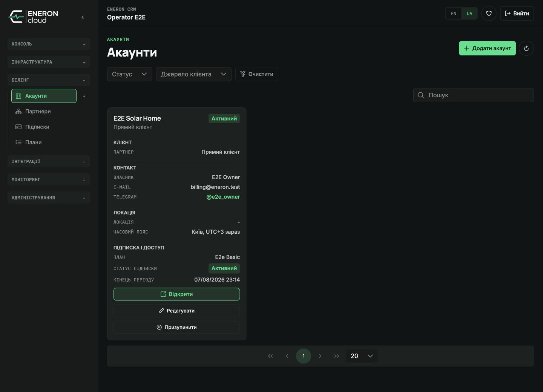Viewport: 543px width, 392px height.
Task: Open the Статус filter dropdown
Action: coord(129,74)
